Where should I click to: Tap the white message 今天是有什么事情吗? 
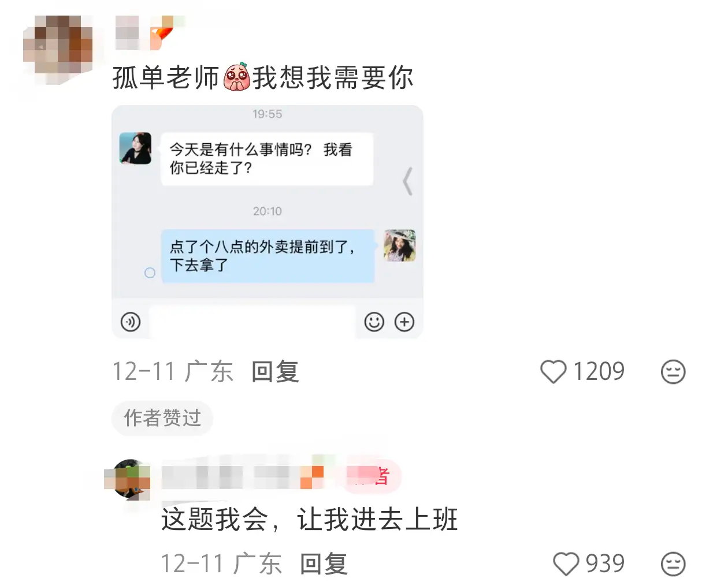[x=267, y=159]
